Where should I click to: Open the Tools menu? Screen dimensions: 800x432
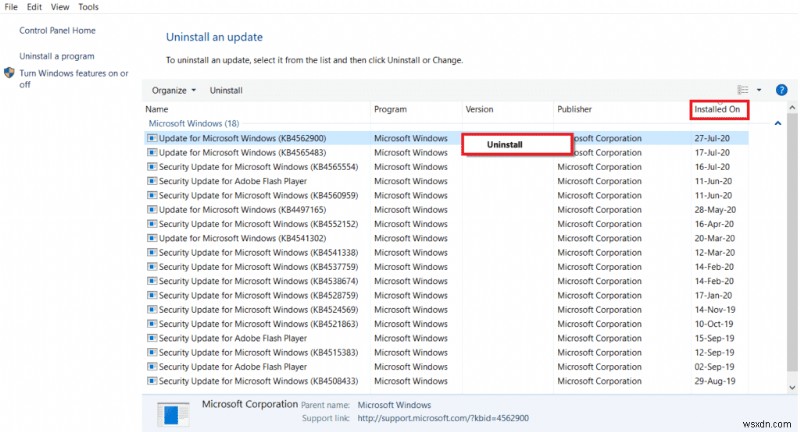point(88,7)
